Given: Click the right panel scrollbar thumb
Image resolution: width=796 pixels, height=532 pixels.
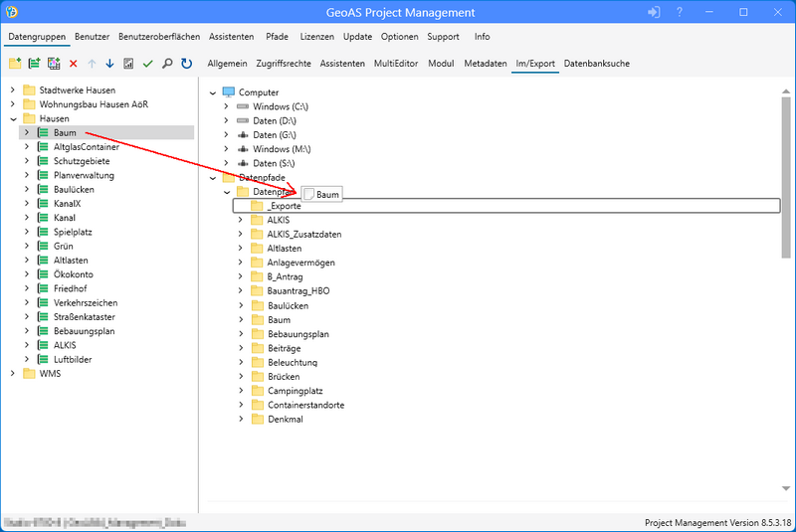Looking at the screenshot, I should (786, 178).
